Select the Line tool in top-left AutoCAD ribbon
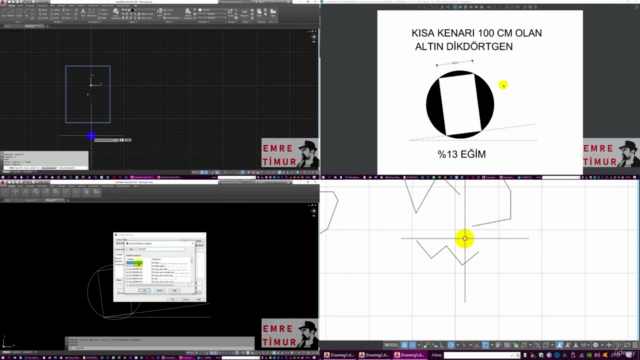Screen dimensions: 640x360 click(4, 12)
